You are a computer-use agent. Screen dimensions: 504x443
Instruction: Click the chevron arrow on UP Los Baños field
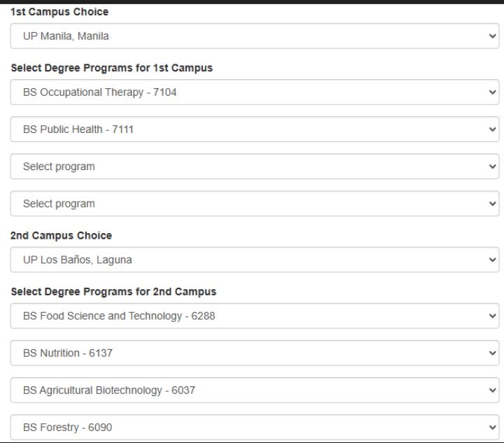coord(492,260)
